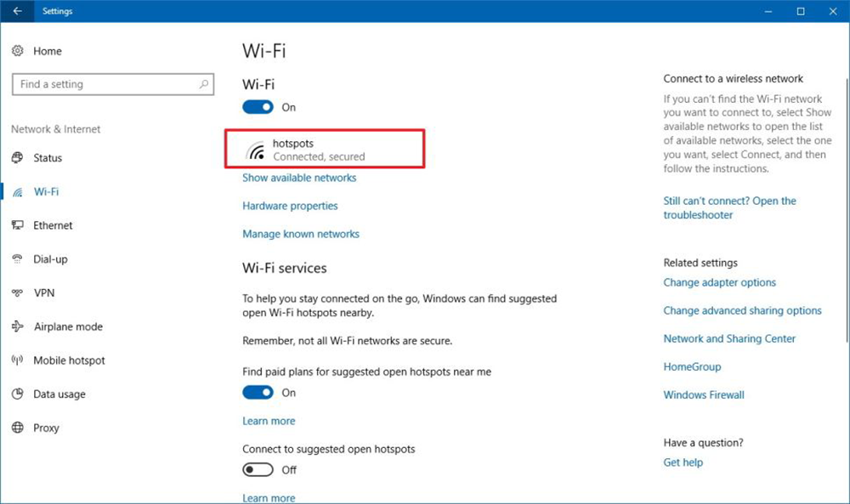
Task: Select the connected hotspots network entry
Action: [325, 149]
